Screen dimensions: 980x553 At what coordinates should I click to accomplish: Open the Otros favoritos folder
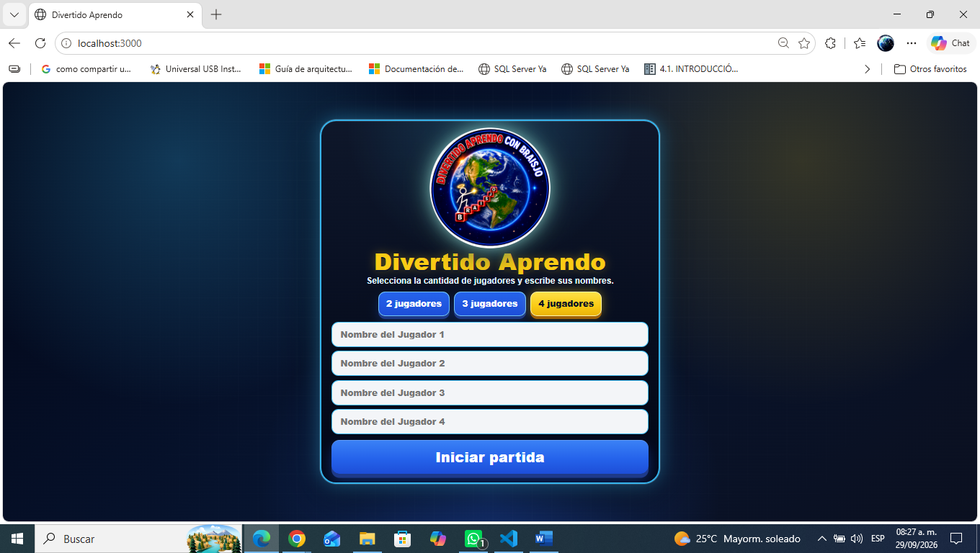[930, 69]
